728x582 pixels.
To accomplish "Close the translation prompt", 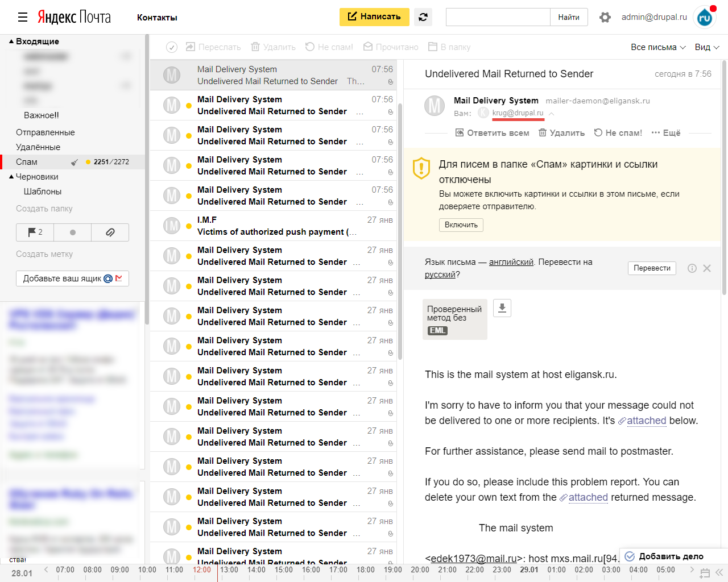I will pos(707,268).
